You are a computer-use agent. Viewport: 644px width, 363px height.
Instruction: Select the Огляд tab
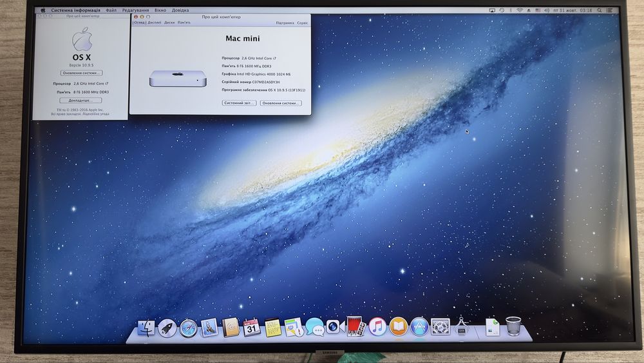click(x=139, y=23)
